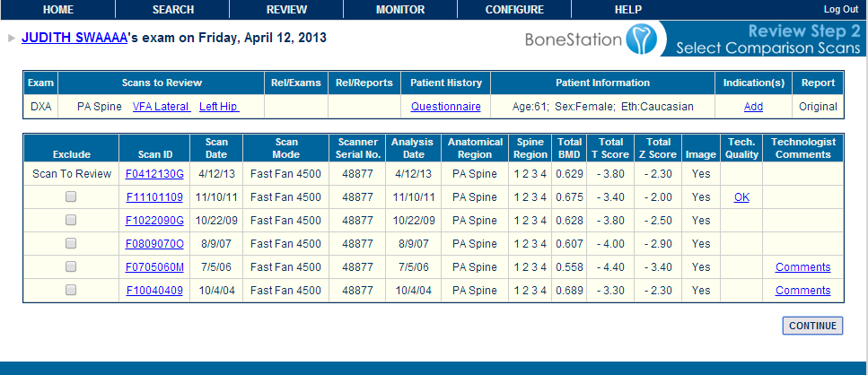Expand the patient header triangle arrow
The height and width of the screenshot is (375, 868).
click(x=11, y=39)
